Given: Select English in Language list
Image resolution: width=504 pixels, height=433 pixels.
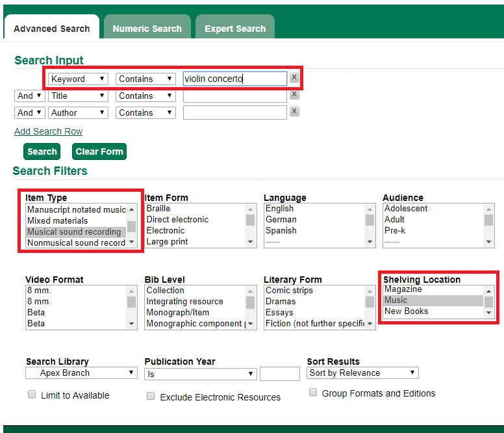Looking at the screenshot, I should click(x=314, y=209).
